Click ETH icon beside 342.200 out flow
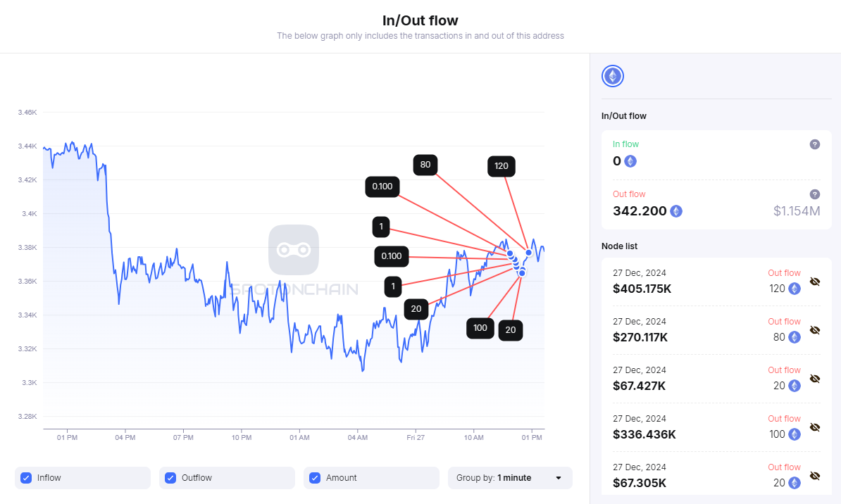841x504 pixels. pos(676,211)
